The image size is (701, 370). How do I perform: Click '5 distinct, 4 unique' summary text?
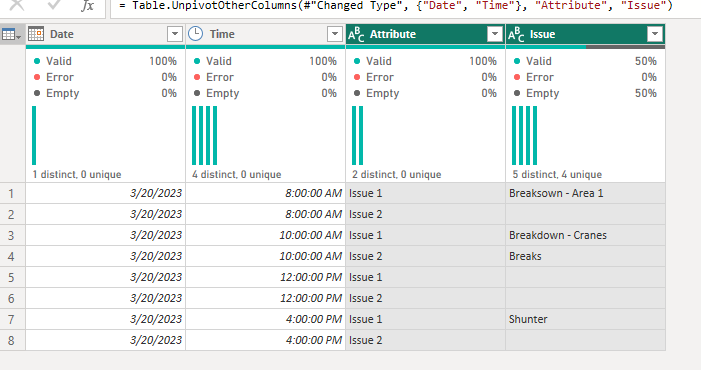coord(557,175)
